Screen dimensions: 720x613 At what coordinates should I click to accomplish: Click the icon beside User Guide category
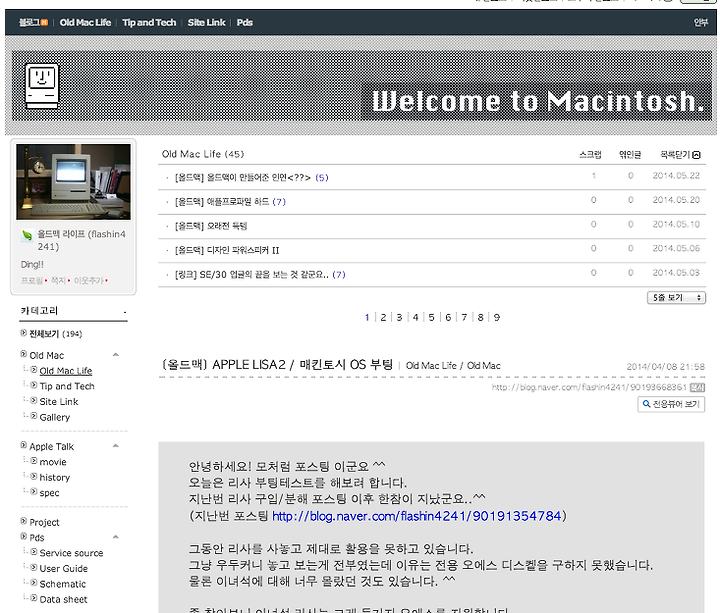click(34, 567)
